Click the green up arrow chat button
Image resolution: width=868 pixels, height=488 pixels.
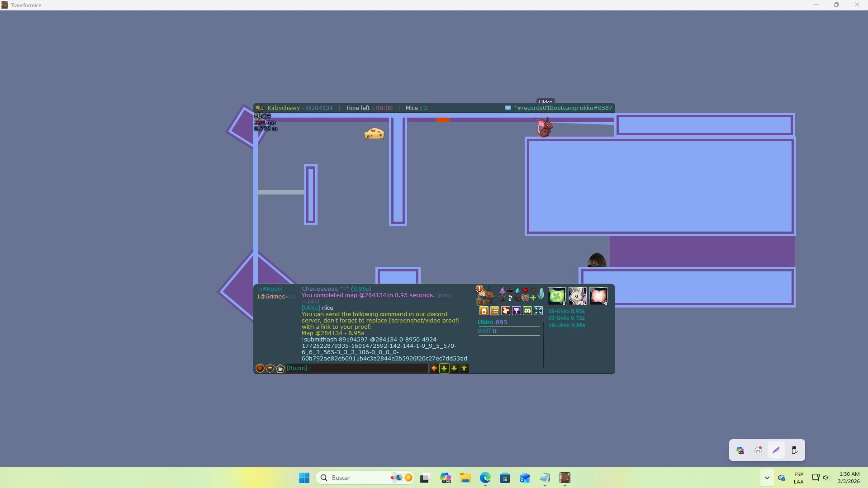(464, 368)
